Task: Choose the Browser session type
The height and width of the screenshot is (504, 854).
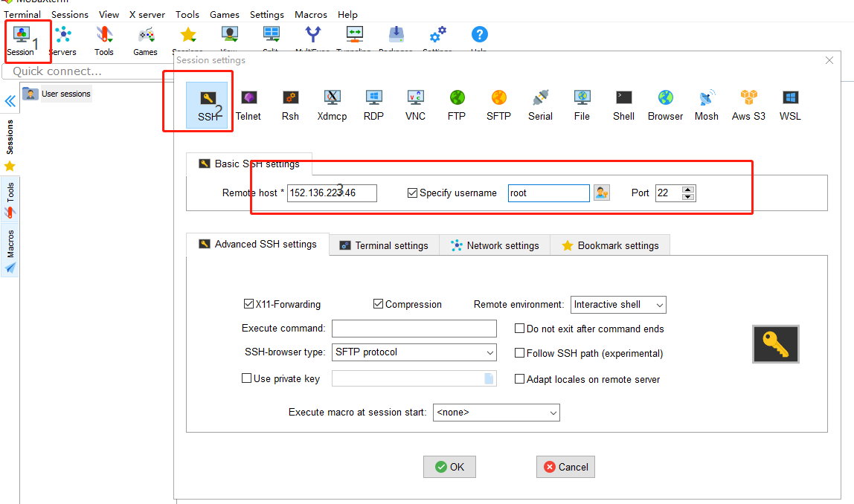Action: (666, 106)
